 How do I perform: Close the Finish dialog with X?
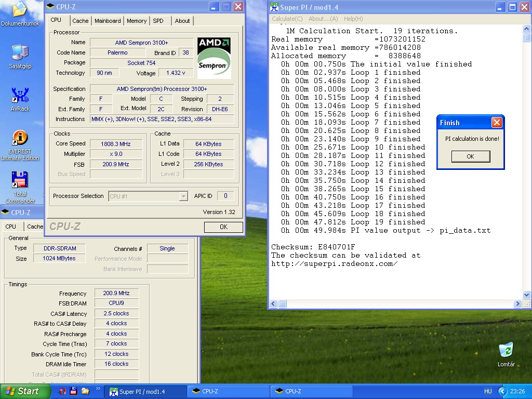tap(497, 123)
